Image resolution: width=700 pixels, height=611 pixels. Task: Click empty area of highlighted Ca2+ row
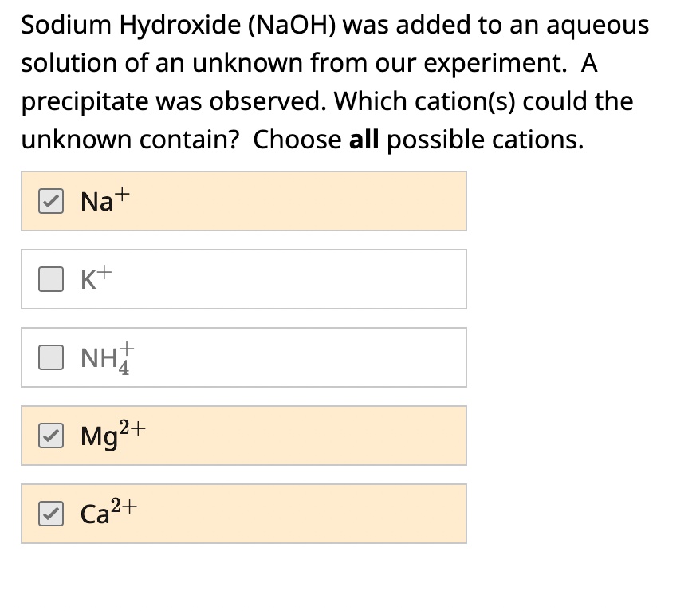[x=319, y=514]
